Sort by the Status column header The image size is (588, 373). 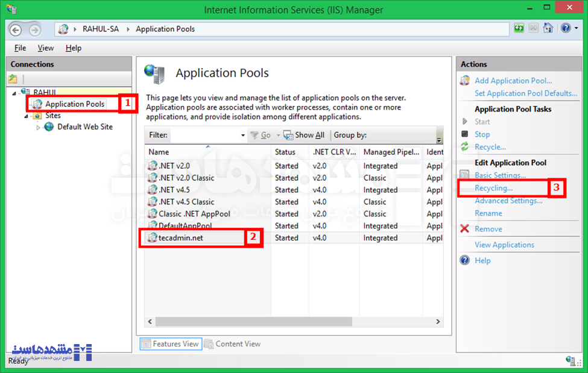click(x=289, y=152)
